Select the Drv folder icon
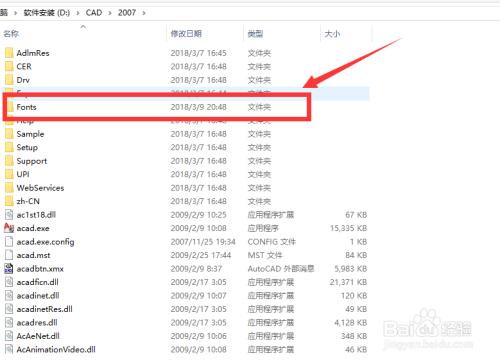The height and width of the screenshot is (362, 500). coord(9,80)
